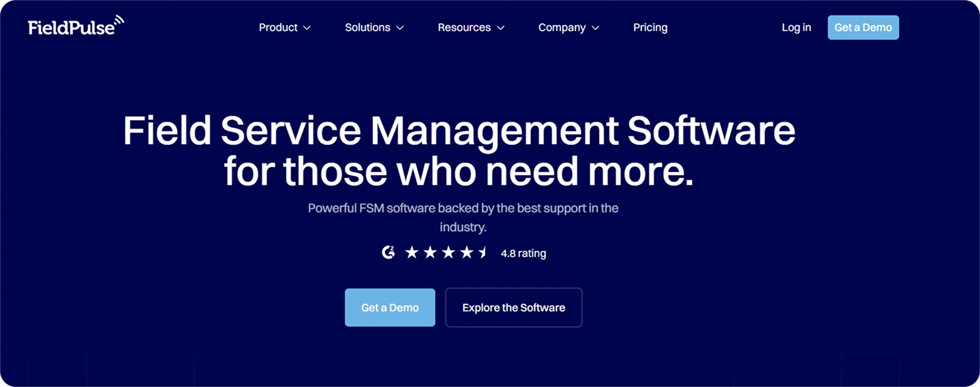
Task: Click the Get a Demo button in the header
Action: pyautogui.click(x=863, y=28)
